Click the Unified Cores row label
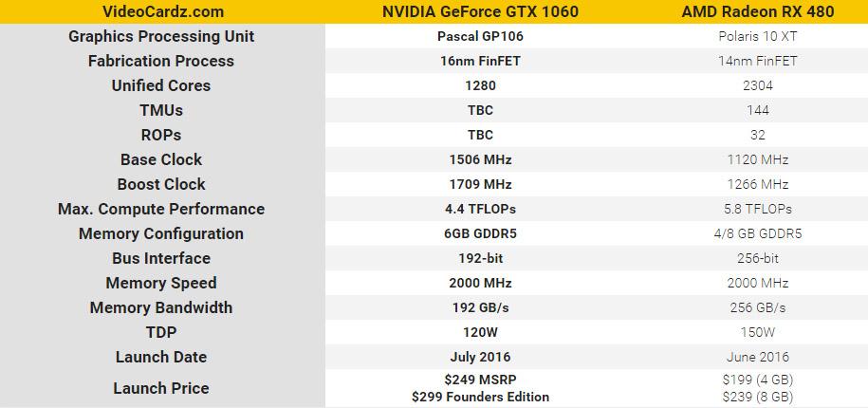 pos(161,85)
